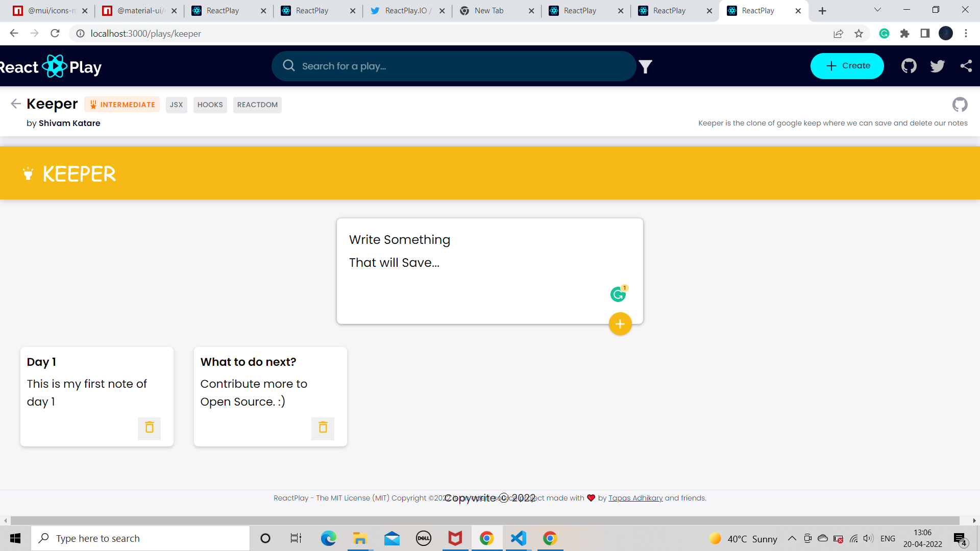Screen dimensions: 980x551
Task: Bookmark this page with star icon
Action: [x=859, y=34]
